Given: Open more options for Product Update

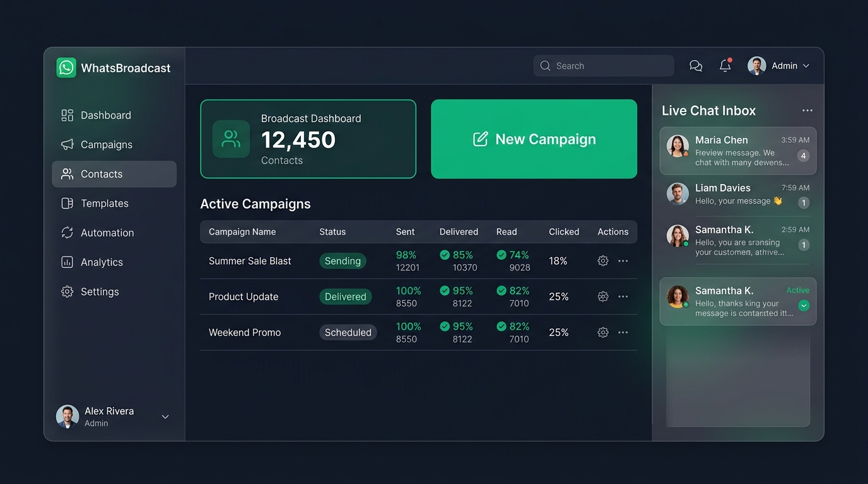Looking at the screenshot, I should click(x=623, y=297).
